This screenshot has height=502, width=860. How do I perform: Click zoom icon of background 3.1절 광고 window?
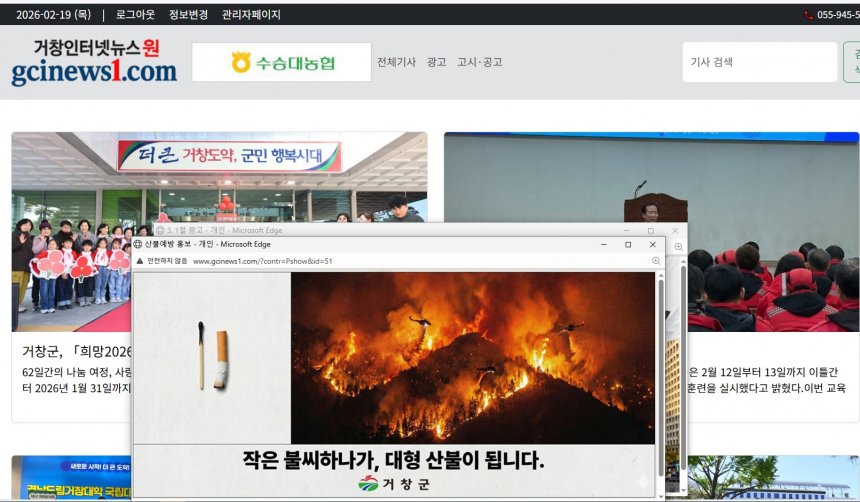pos(678,247)
